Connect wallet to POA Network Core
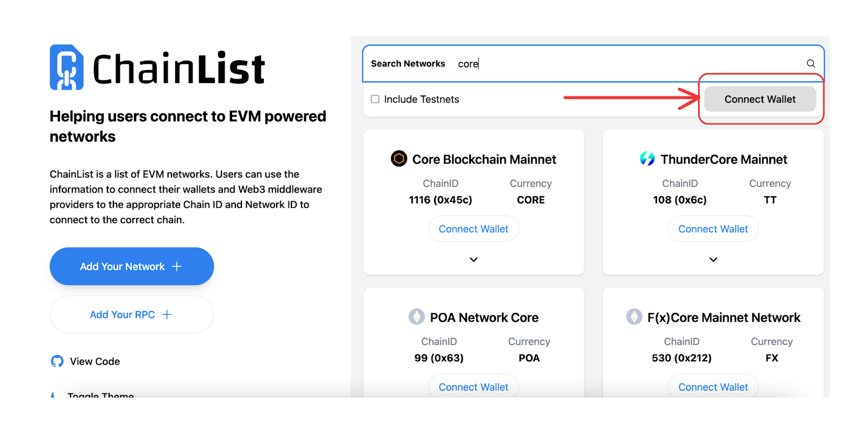Screen dimensions: 868x434 point(474,387)
